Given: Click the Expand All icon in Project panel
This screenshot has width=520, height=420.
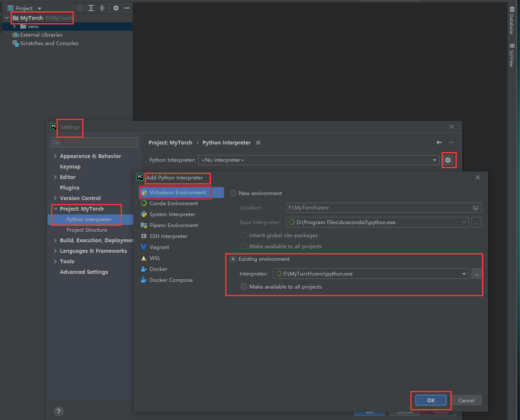Looking at the screenshot, I should pyautogui.click(x=91, y=8).
